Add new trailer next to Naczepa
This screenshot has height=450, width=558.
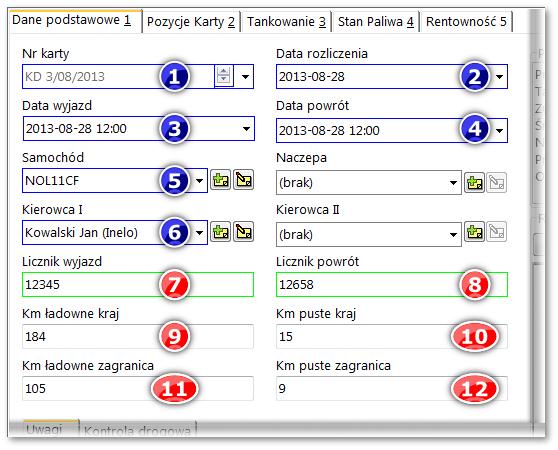[474, 183]
